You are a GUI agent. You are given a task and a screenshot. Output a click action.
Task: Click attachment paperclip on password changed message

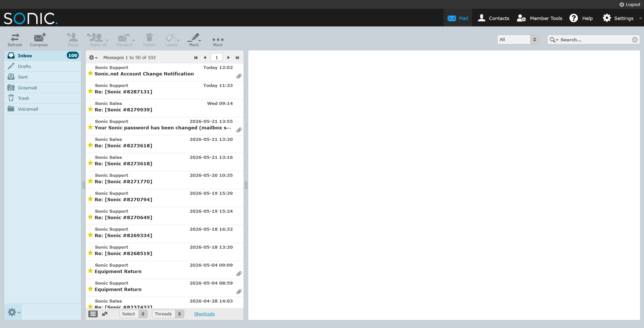pyautogui.click(x=239, y=130)
